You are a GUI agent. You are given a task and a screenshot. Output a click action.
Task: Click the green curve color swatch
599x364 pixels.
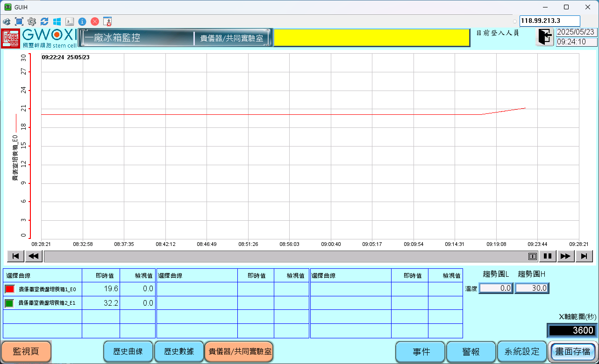point(9,303)
